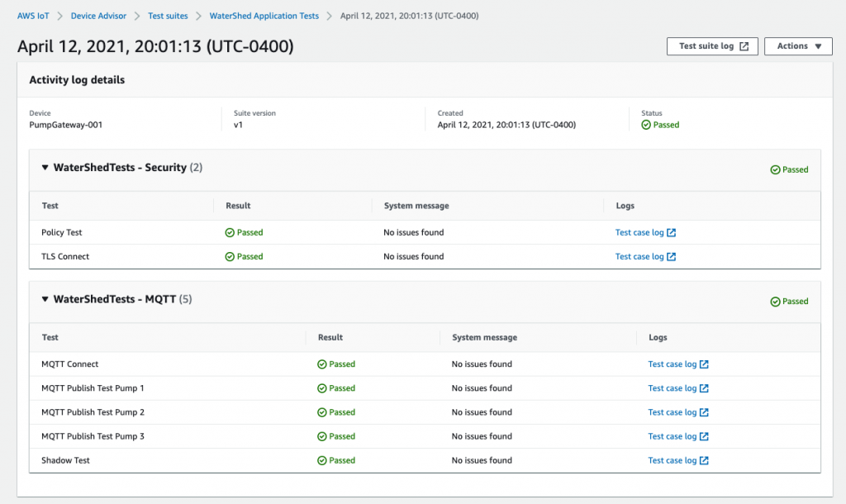The image size is (846, 504).
Task: Click the external link icon beside Policy Test case log
Action: click(673, 232)
